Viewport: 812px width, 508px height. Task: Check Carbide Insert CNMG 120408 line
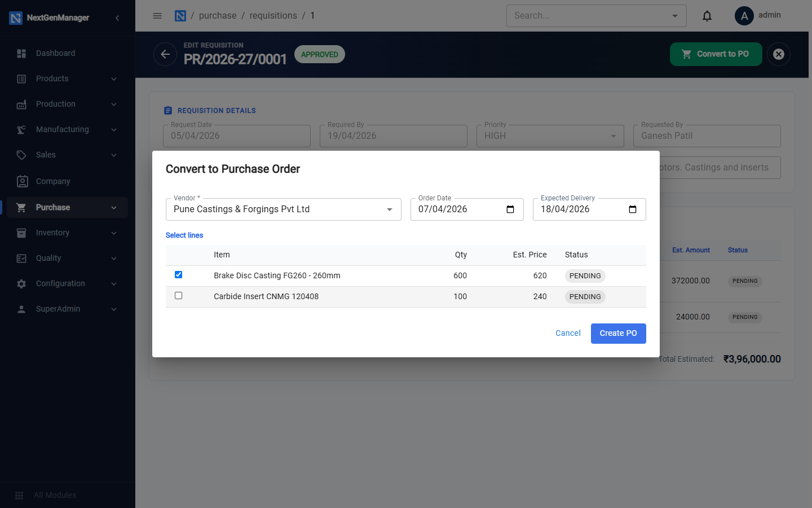coord(179,296)
